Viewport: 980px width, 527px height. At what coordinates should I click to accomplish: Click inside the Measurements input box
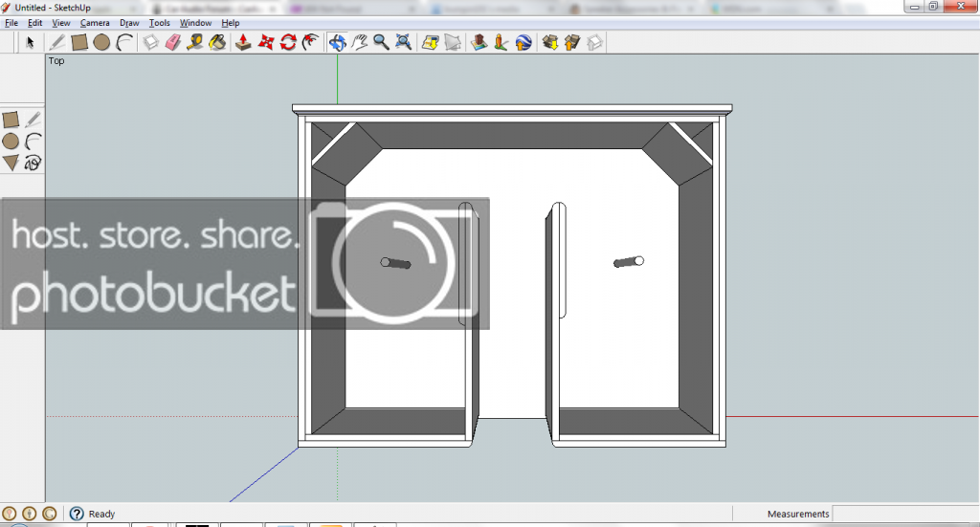pyautogui.click(x=905, y=514)
